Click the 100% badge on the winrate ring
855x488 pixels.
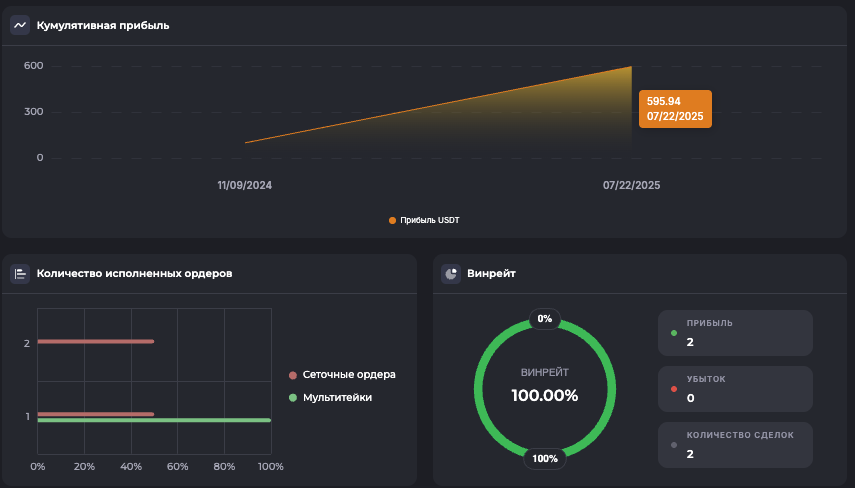[x=545, y=459]
